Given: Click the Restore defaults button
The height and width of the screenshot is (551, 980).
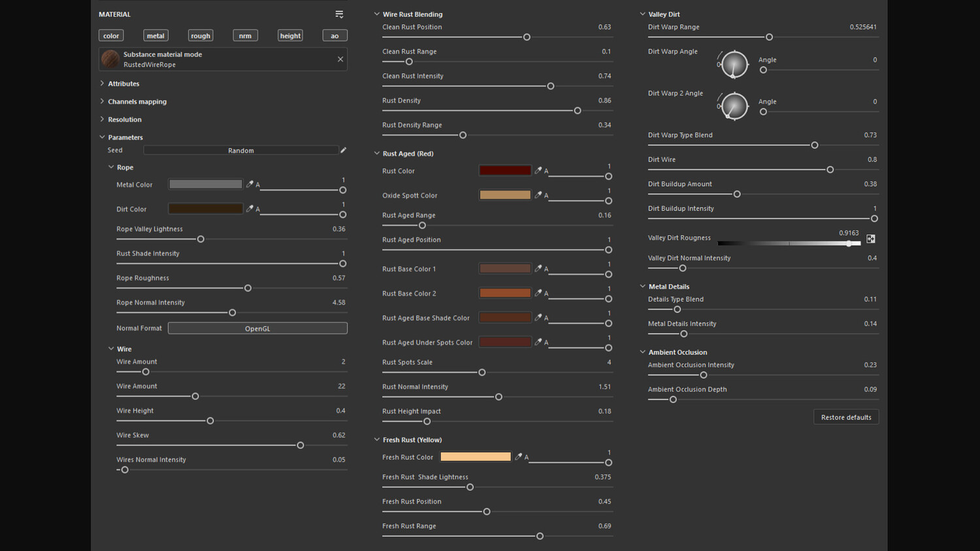Looking at the screenshot, I should 846,417.
